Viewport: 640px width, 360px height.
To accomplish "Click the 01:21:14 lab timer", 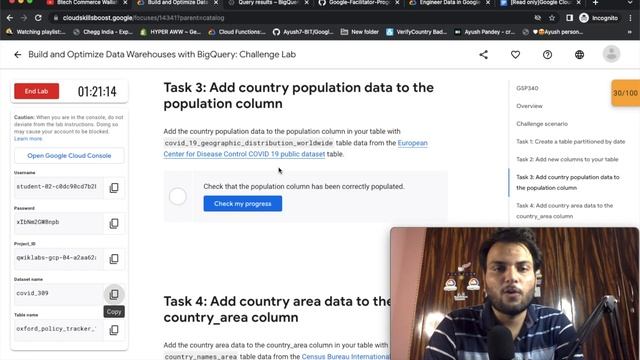I will pos(97,91).
